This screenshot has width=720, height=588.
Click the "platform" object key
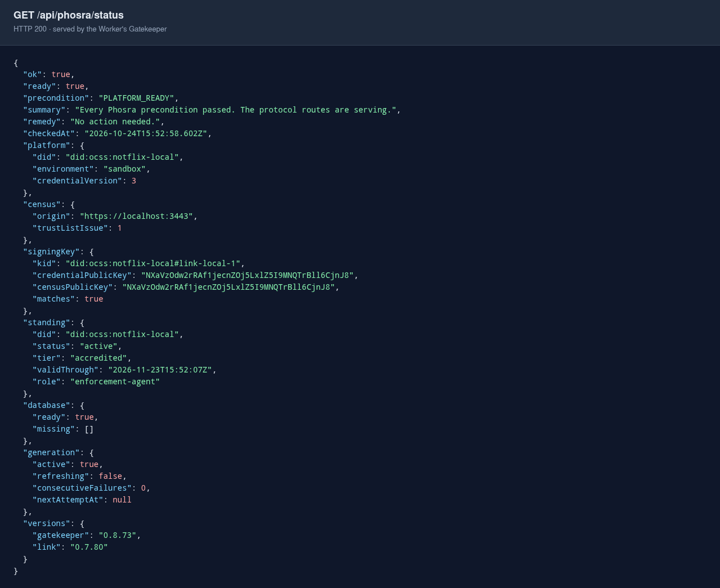[44, 145]
